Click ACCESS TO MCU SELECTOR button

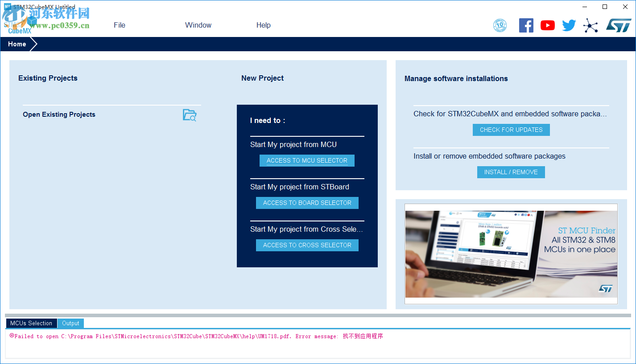click(x=307, y=161)
